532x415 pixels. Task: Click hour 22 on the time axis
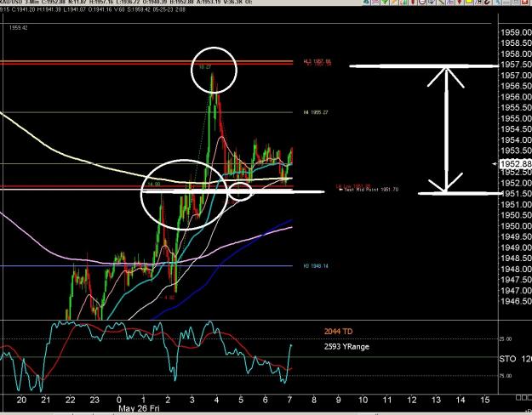[71, 400]
